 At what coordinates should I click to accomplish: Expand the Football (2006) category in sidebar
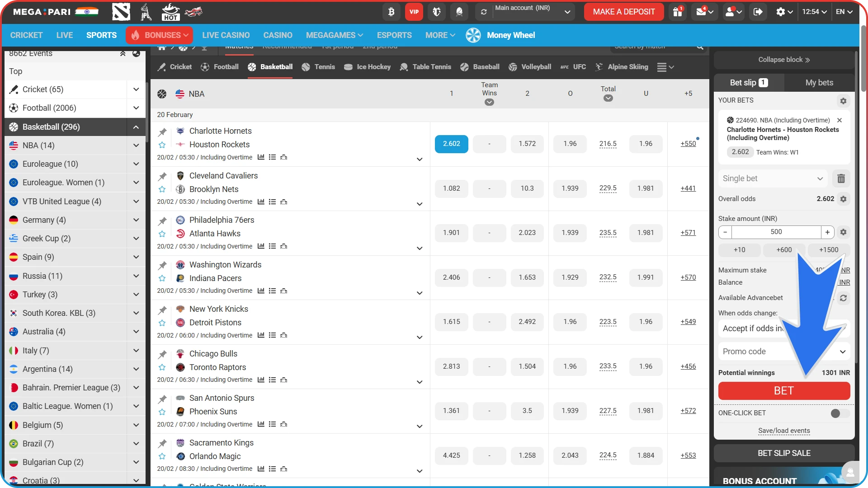coord(136,108)
